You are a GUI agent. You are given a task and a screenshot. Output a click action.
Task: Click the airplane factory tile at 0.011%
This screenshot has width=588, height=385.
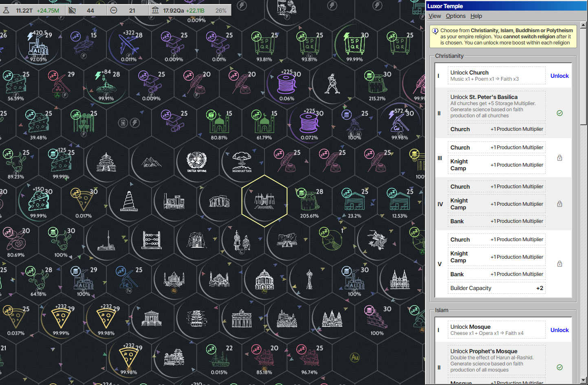[x=129, y=44]
